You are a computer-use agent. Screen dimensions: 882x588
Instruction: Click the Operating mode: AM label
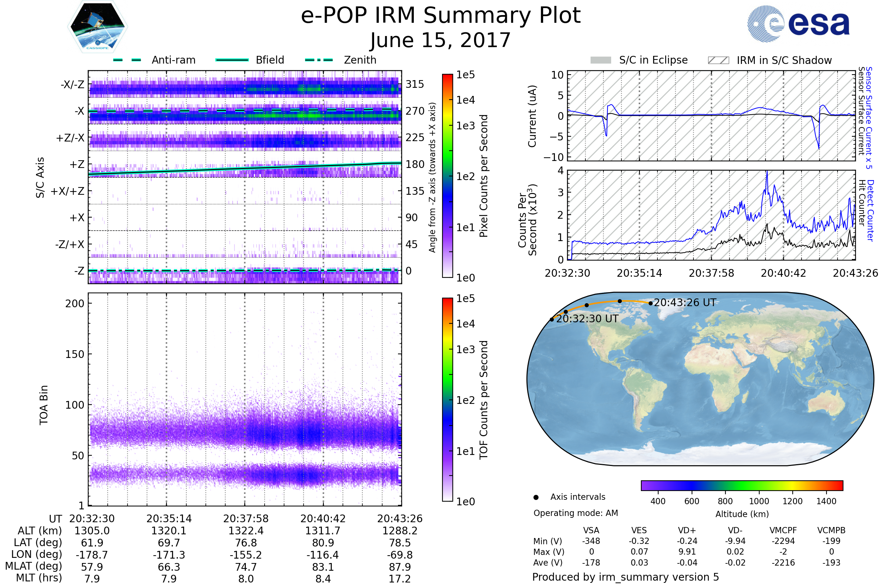point(576,513)
